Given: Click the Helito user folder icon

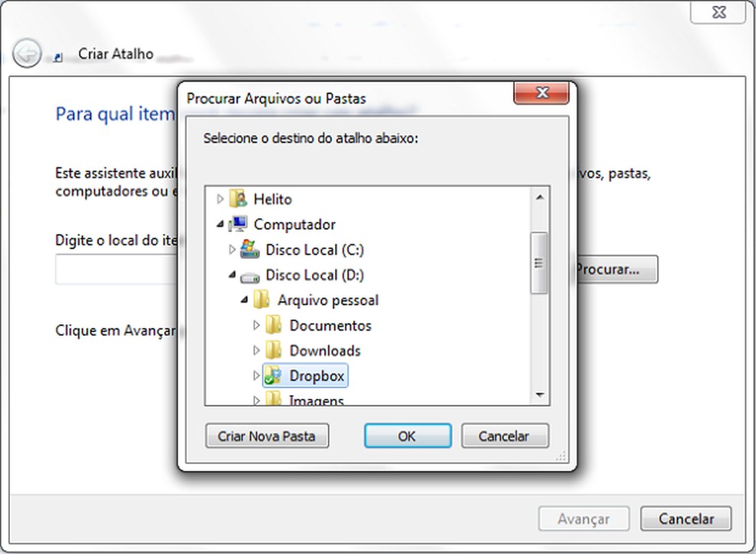Looking at the screenshot, I should pyautogui.click(x=238, y=199).
